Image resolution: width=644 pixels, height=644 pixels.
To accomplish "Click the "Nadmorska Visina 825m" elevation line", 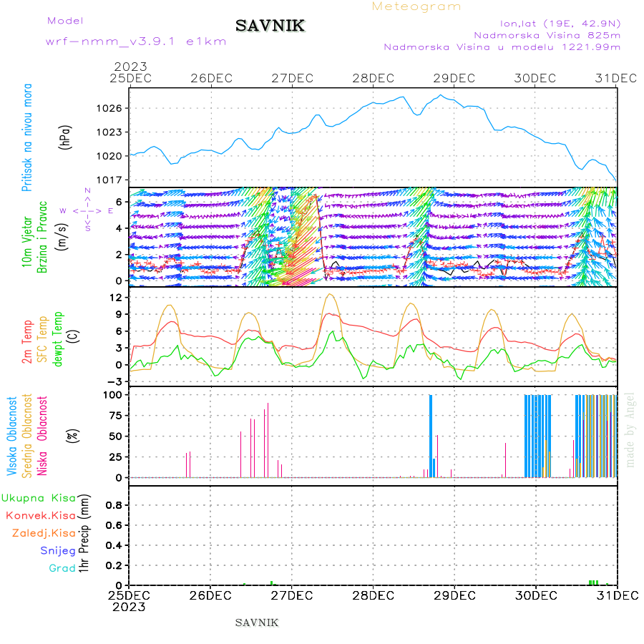I will [x=547, y=35].
